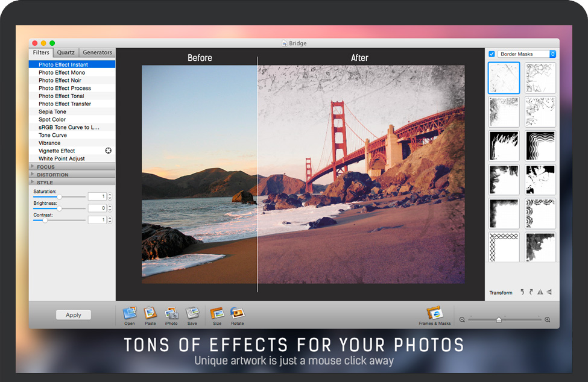Screen dimensions: 588x382
Task: Switch to the Generators tab
Action: [x=97, y=52]
